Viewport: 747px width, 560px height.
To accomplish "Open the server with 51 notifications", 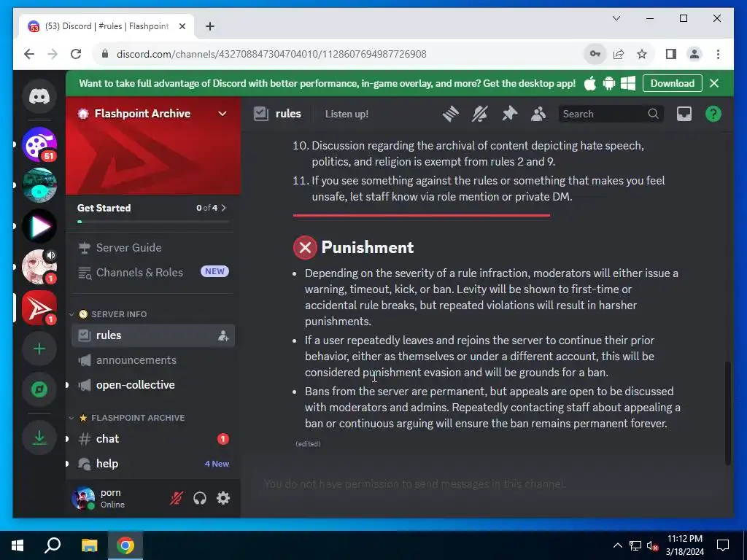I will pos(39,144).
